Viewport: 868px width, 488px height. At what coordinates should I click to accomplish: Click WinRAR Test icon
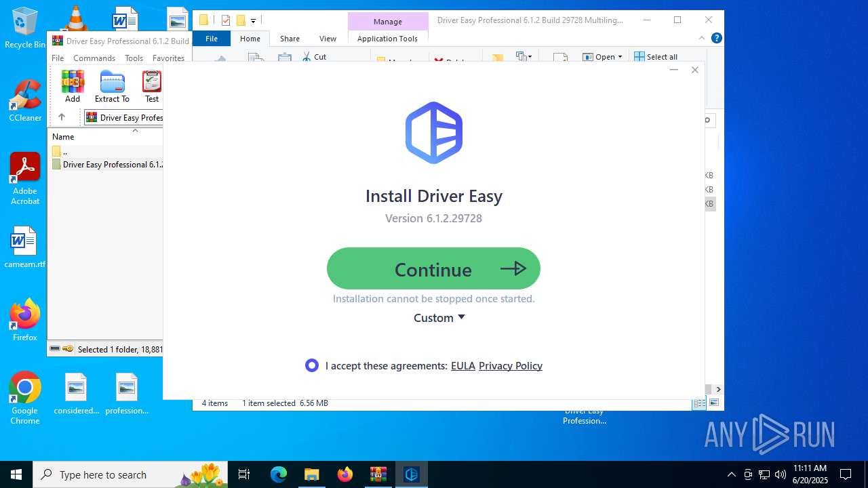pos(152,87)
